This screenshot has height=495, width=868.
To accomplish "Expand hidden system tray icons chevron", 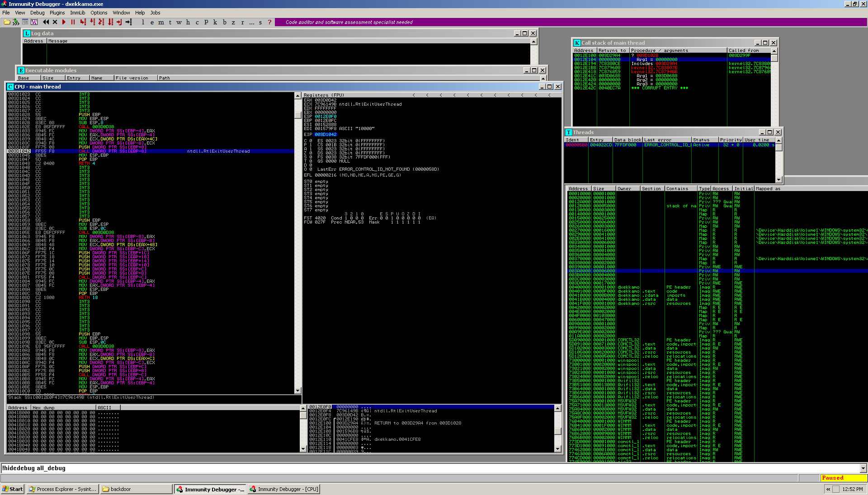I will (828, 489).
